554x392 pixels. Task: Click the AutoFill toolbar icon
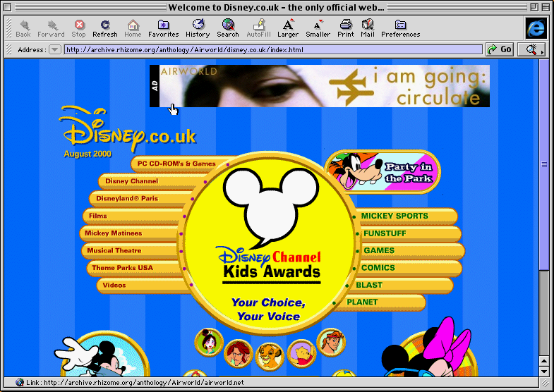258,28
